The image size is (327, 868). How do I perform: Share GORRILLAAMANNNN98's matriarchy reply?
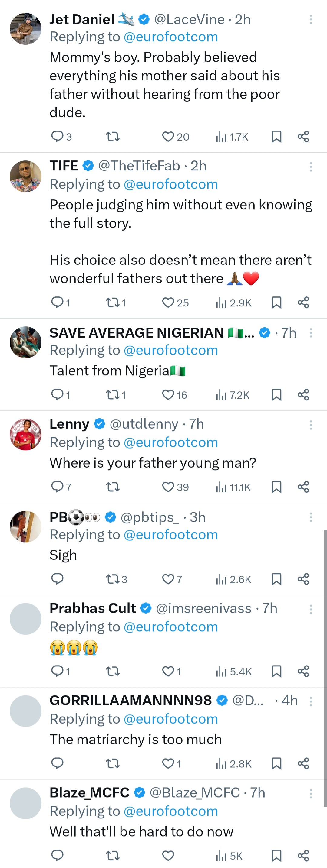point(303,763)
